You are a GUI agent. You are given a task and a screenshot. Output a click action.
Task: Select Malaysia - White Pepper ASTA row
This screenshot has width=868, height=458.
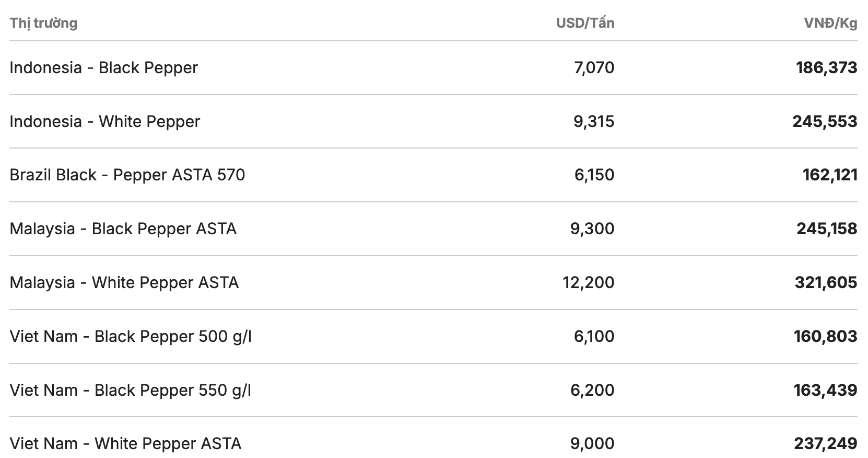click(124, 283)
